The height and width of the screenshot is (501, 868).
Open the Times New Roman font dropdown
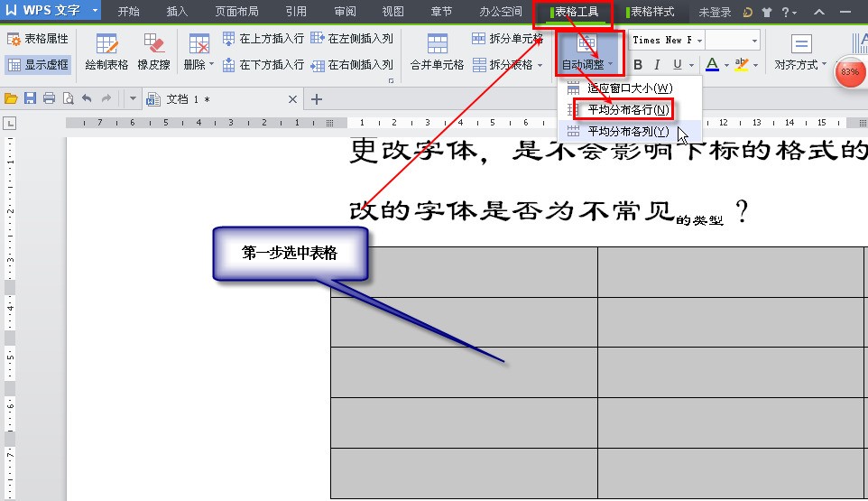pos(699,41)
